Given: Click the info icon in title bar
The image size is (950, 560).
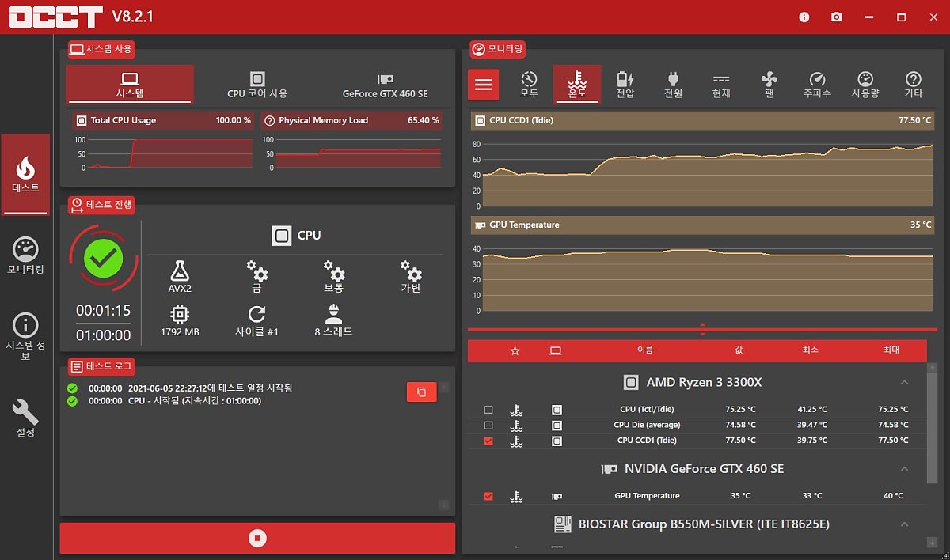Looking at the screenshot, I should pyautogui.click(x=804, y=17).
